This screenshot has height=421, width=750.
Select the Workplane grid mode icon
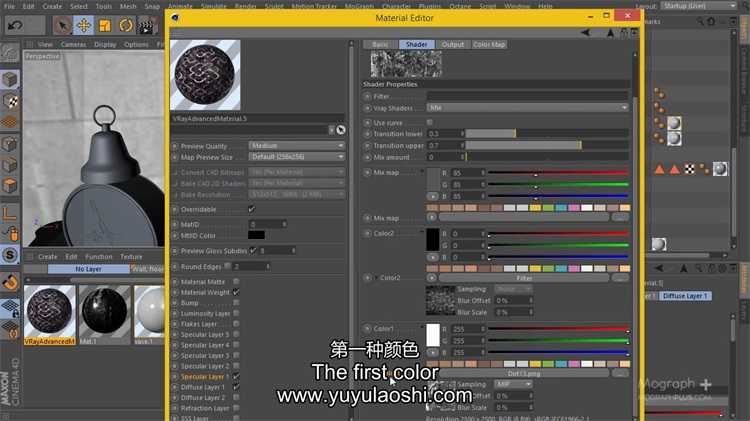(10, 122)
